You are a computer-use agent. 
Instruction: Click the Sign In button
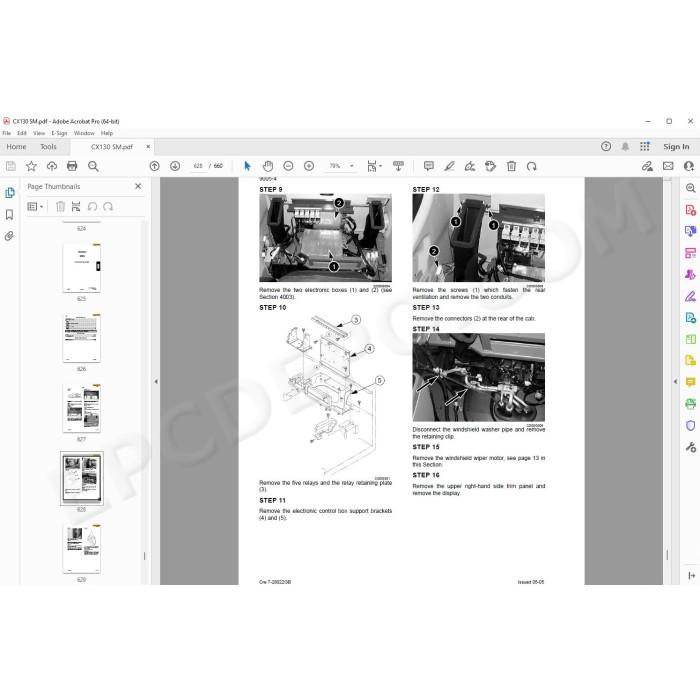[676, 147]
